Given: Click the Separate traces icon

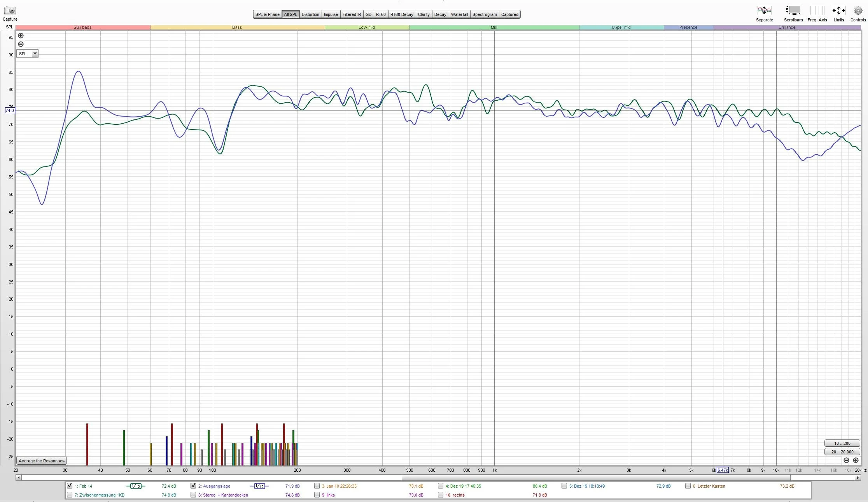Looking at the screenshot, I should pyautogui.click(x=764, y=10).
